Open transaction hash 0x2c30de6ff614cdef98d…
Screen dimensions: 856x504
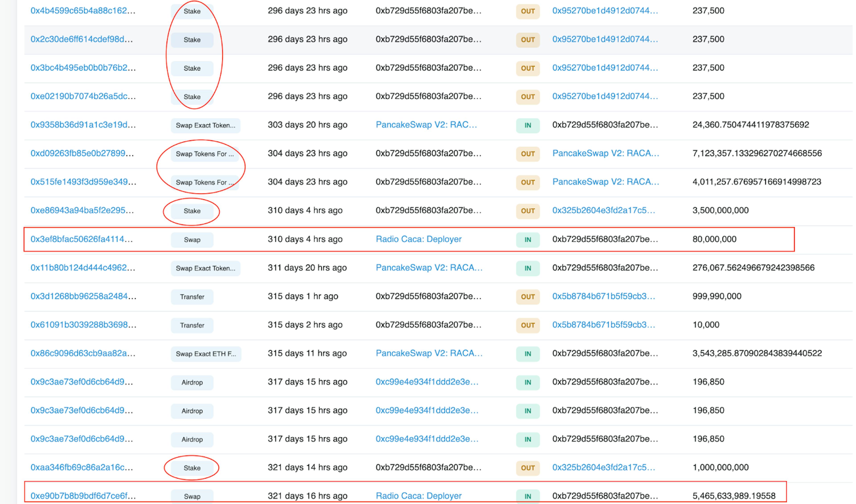[82, 39]
